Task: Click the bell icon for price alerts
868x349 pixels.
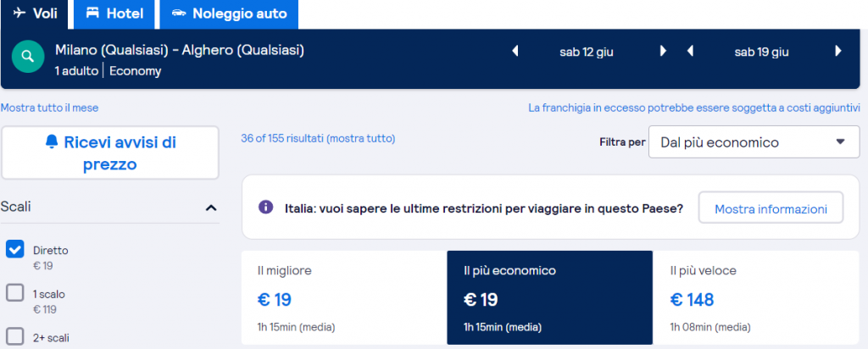Action: pos(51,142)
